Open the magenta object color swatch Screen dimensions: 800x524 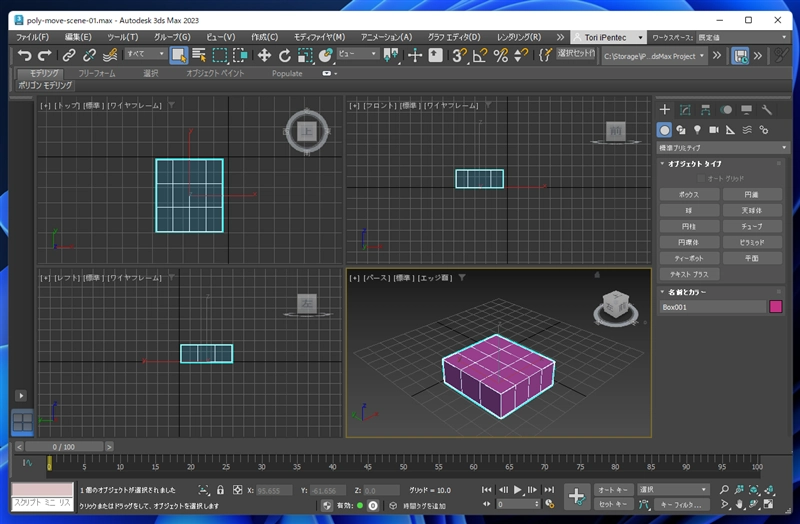coord(776,307)
